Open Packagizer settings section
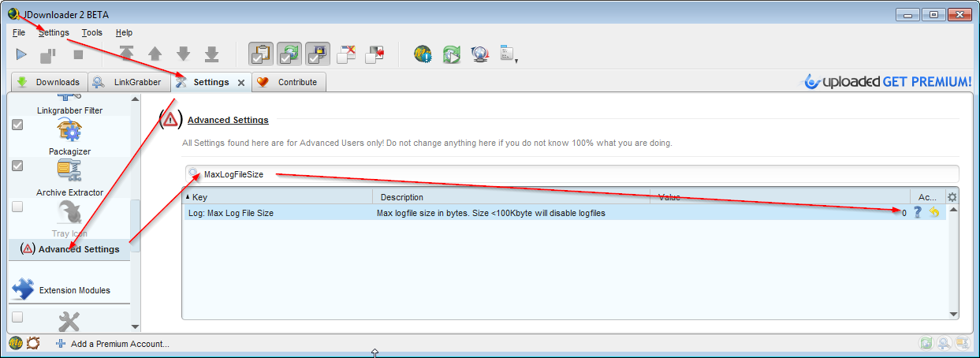980x358 pixels. (x=70, y=136)
